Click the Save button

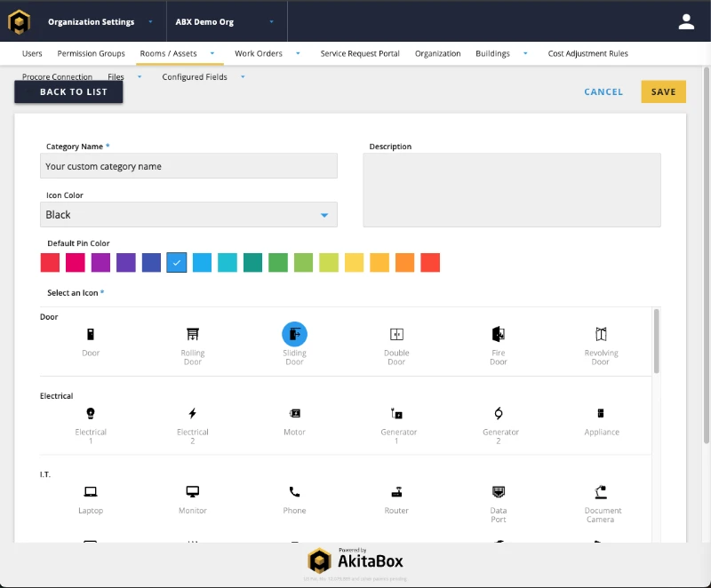click(663, 91)
